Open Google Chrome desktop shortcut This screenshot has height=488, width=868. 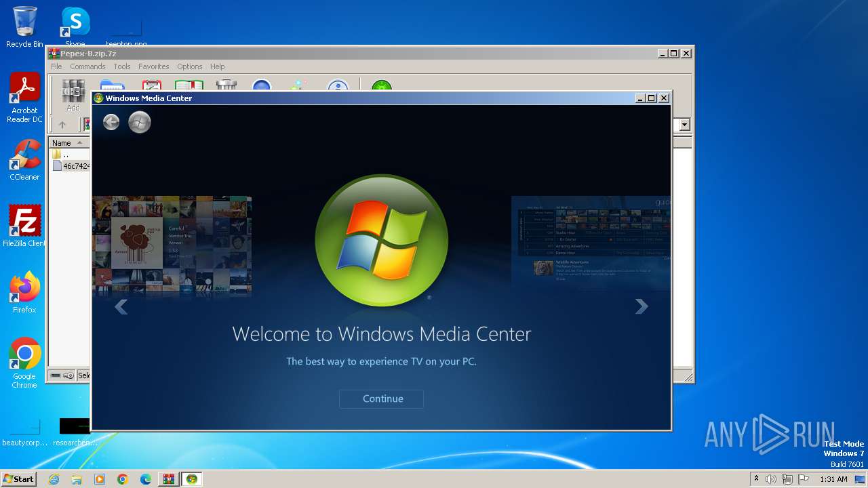24,363
